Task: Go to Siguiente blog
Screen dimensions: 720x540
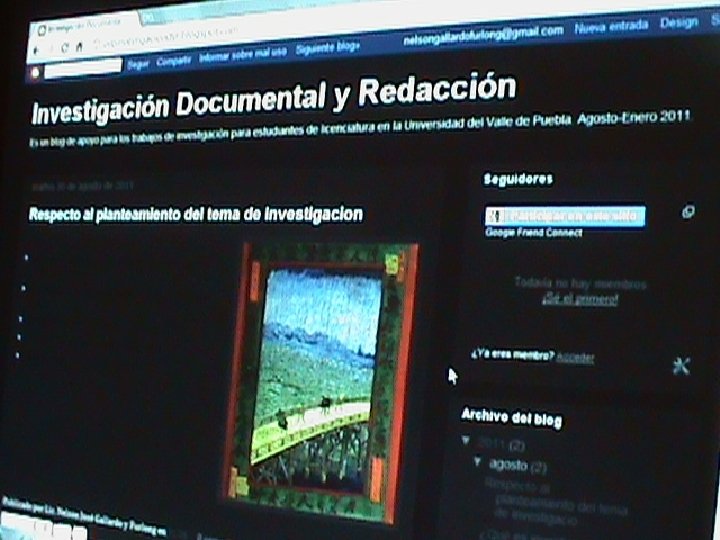Action: [x=327, y=48]
